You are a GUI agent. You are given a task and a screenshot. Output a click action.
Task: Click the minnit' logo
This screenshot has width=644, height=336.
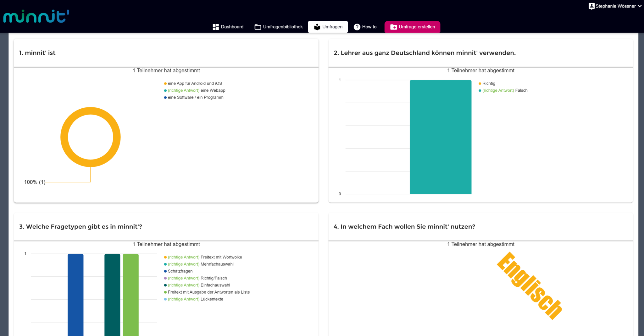tap(36, 16)
